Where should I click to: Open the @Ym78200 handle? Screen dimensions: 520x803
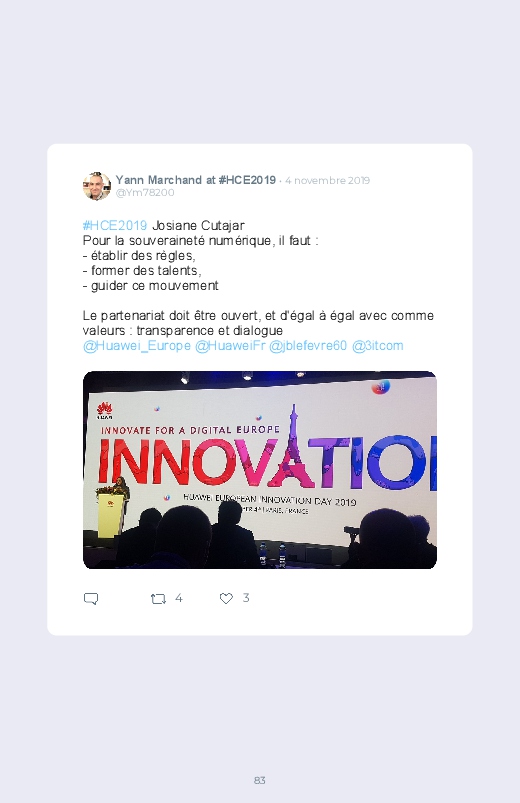point(145,193)
